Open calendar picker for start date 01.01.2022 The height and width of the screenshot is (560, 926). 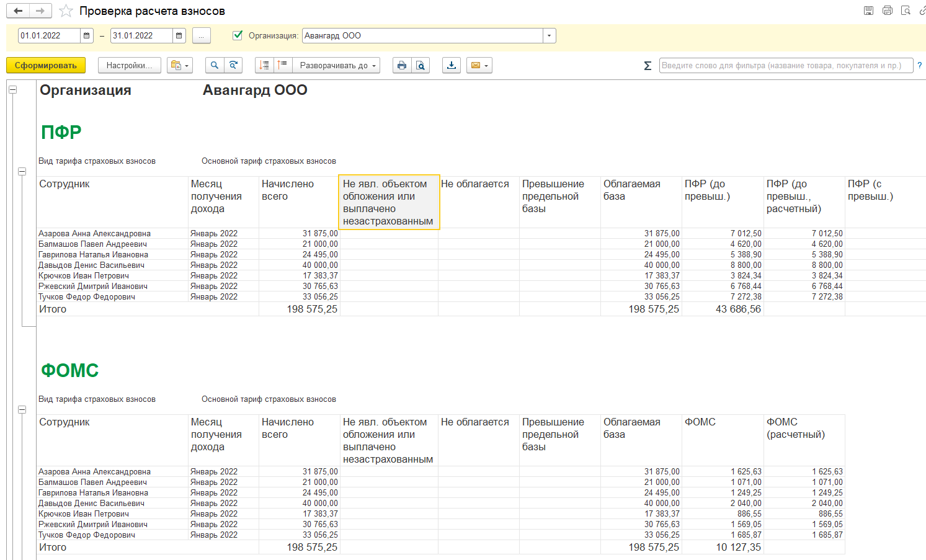click(87, 36)
